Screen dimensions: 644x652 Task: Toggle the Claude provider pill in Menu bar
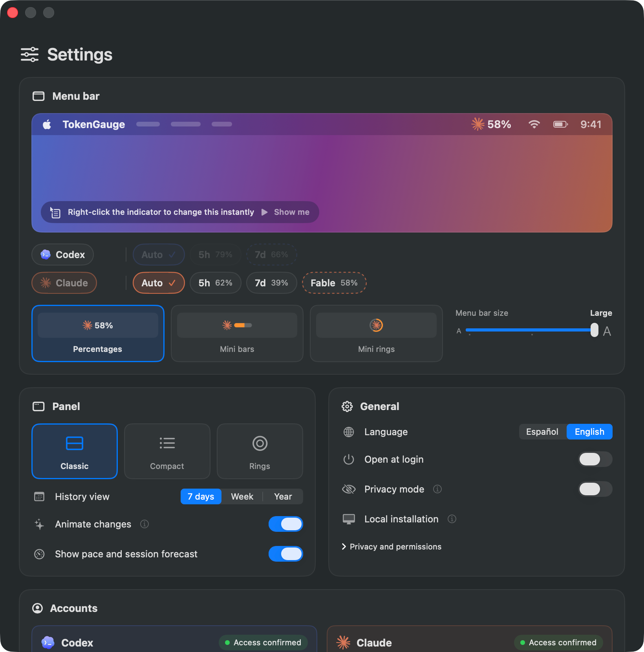tap(64, 283)
